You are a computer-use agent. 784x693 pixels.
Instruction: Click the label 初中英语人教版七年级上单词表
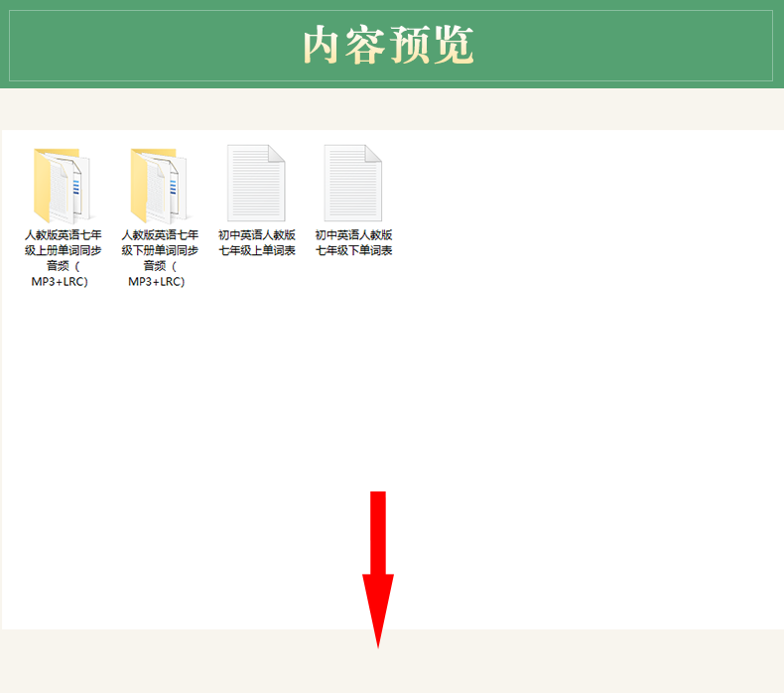pyautogui.click(x=257, y=242)
